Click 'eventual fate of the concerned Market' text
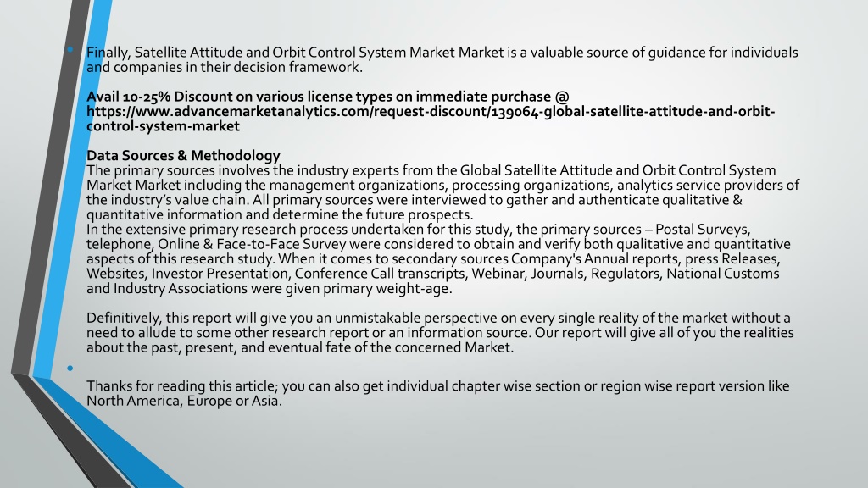The image size is (868, 488). pos(390,347)
